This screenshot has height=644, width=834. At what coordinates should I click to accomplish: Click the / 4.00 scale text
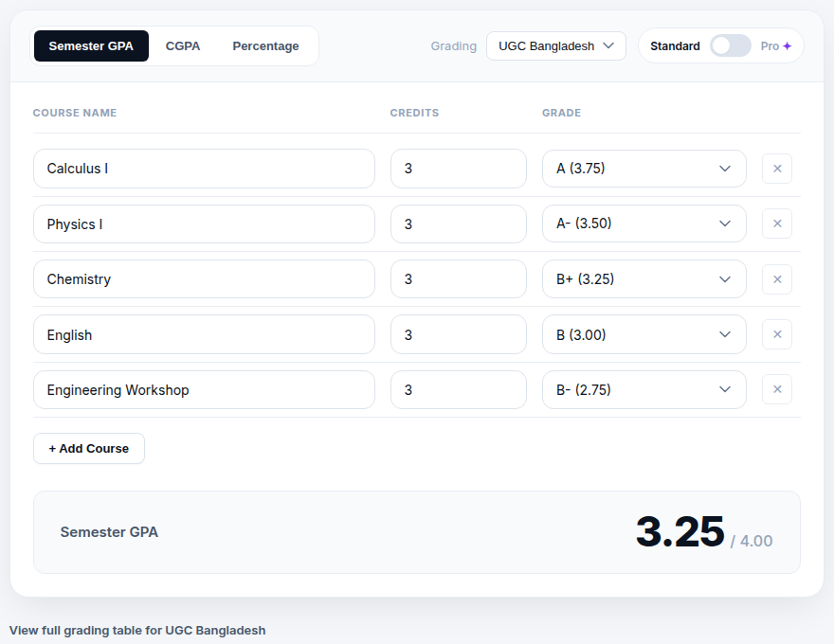(751, 541)
